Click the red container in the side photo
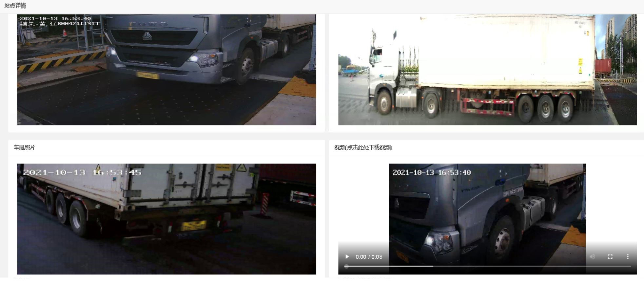The width and height of the screenshot is (644, 283). tap(603, 68)
